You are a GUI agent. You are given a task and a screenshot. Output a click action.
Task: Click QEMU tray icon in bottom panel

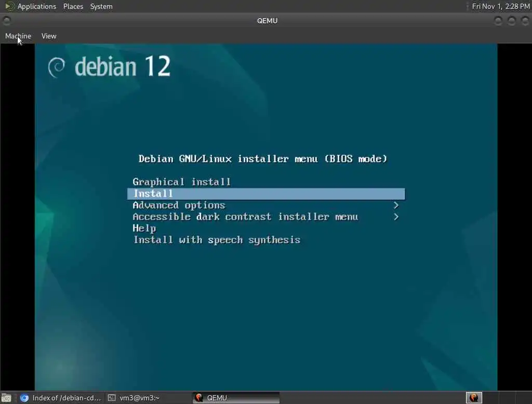click(474, 398)
